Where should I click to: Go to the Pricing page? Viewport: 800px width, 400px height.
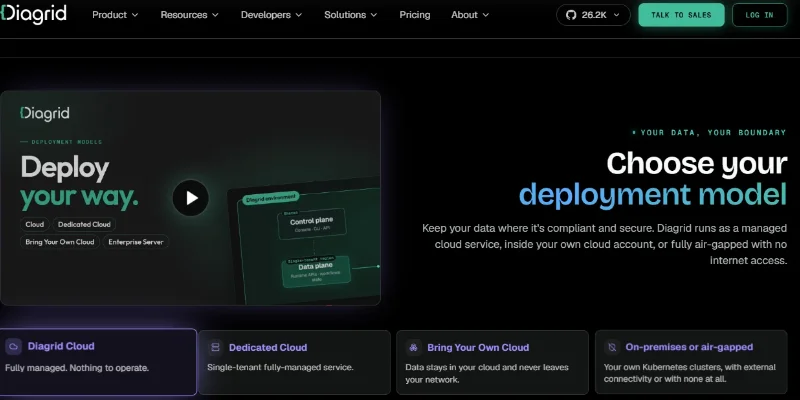coord(415,15)
